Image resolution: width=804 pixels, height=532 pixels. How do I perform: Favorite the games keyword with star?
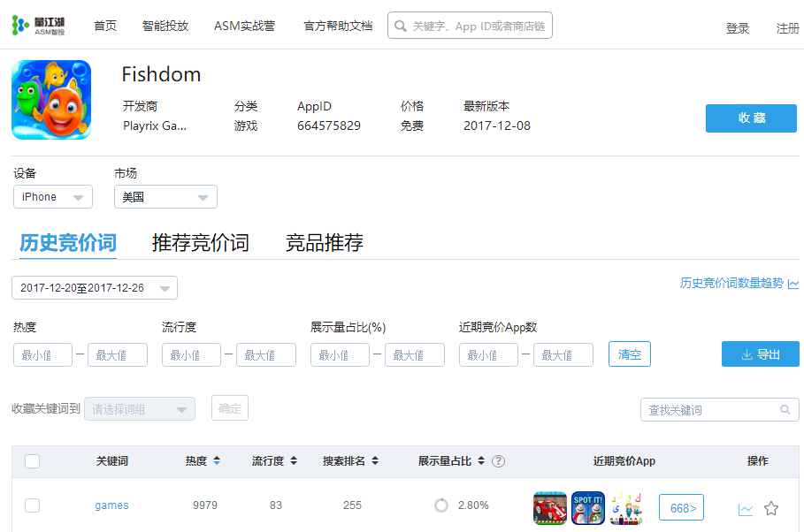771,508
